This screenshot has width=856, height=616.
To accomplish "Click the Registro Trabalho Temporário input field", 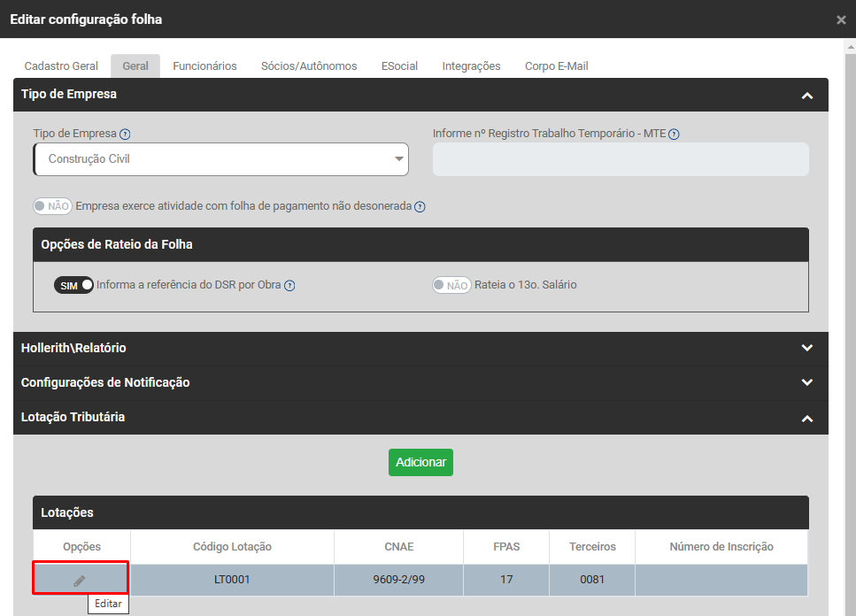I will (x=621, y=159).
